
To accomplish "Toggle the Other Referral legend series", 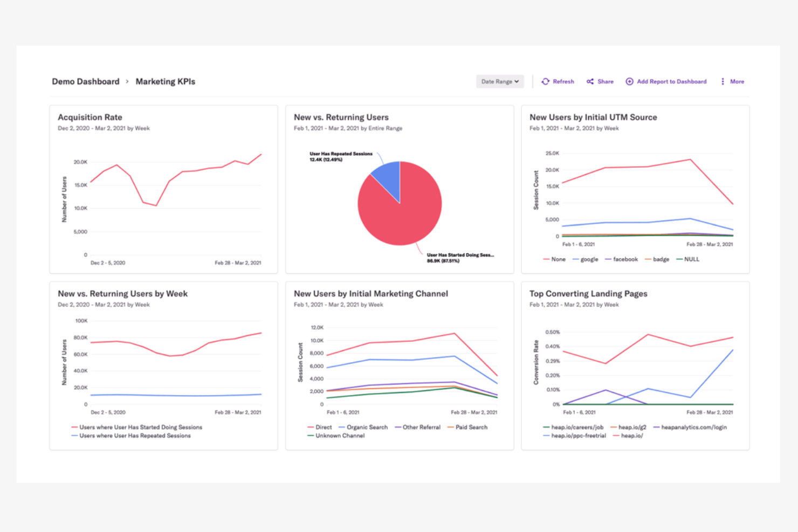I will (417, 427).
